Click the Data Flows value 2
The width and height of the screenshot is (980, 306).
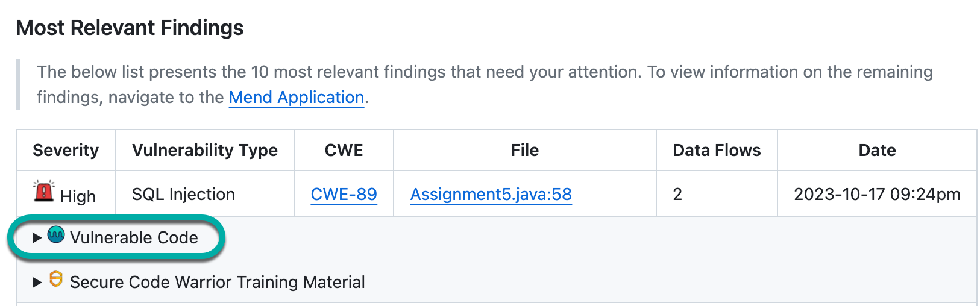coord(677,194)
